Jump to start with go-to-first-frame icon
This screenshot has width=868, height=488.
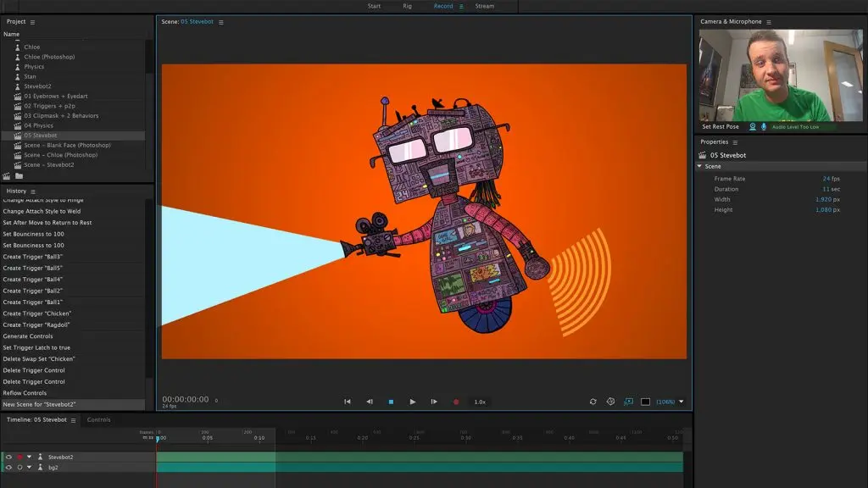point(347,401)
